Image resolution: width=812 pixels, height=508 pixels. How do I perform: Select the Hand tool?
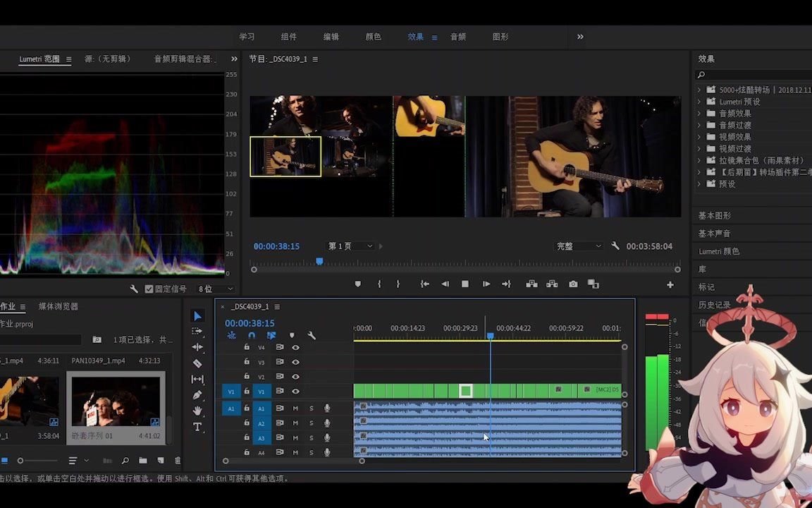click(x=197, y=411)
